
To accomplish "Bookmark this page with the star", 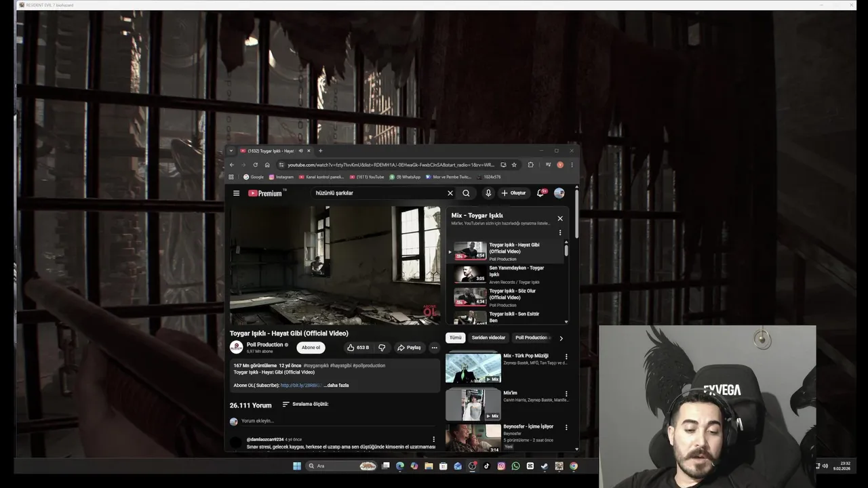I will [514, 165].
